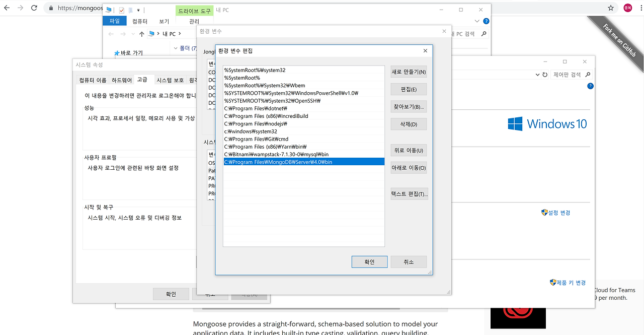
Task: Confirm 환경 변수 편집 with 확인
Action: point(370,262)
